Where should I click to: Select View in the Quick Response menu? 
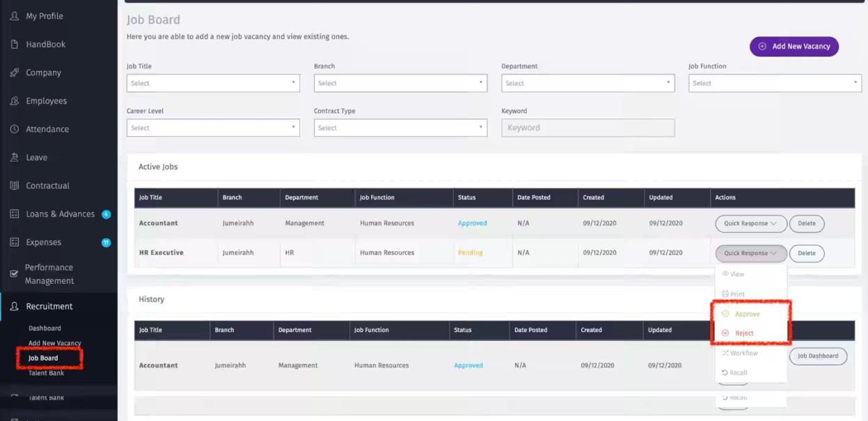tap(736, 274)
